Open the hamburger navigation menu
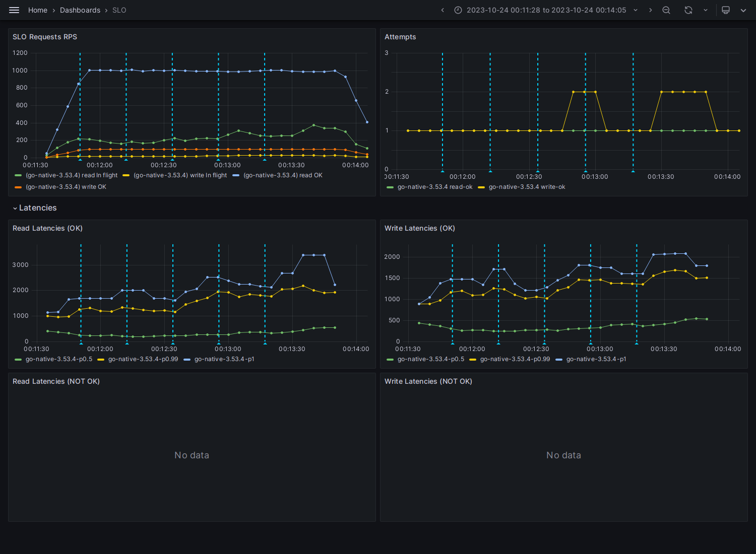This screenshot has width=756, height=554. coord(14,10)
